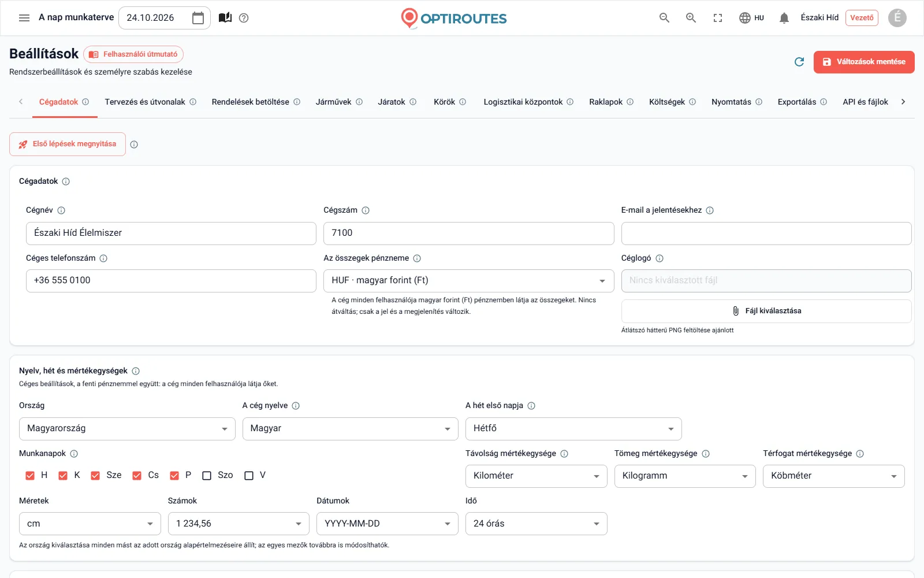Click Változások mentése save button
This screenshot has height=578, width=924.
click(864, 62)
